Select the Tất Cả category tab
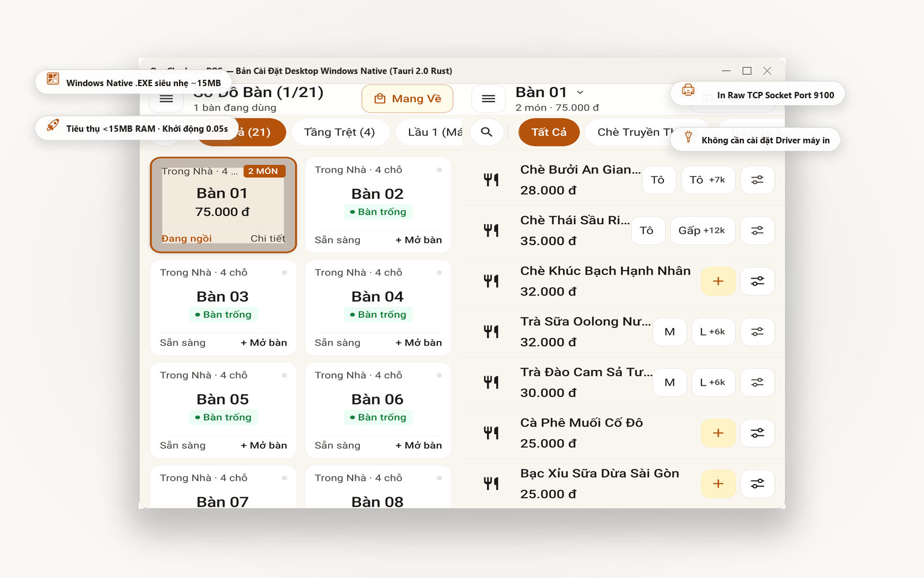This screenshot has width=924, height=578. 549,132
